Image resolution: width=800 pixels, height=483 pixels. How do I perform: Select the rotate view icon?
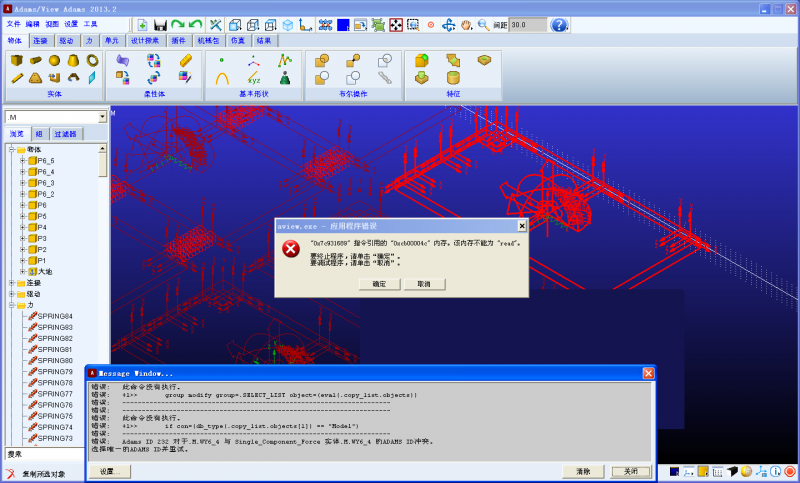(x=448, y=24)
